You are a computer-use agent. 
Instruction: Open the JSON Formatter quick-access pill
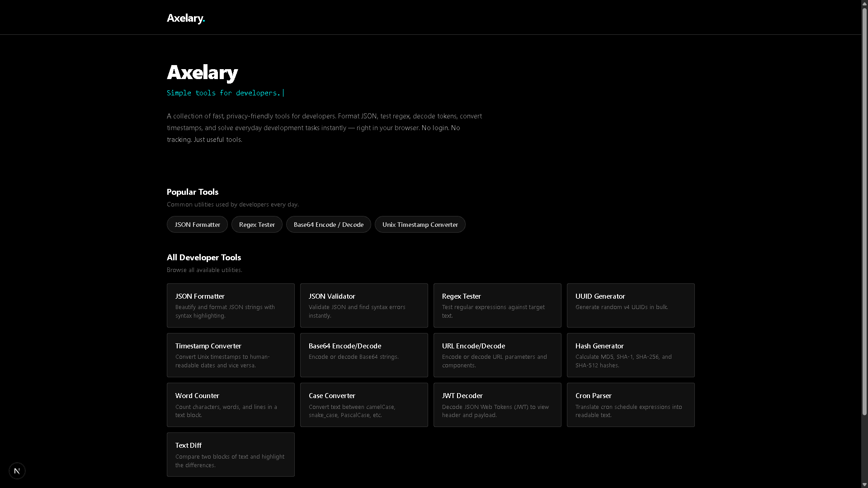197,224
